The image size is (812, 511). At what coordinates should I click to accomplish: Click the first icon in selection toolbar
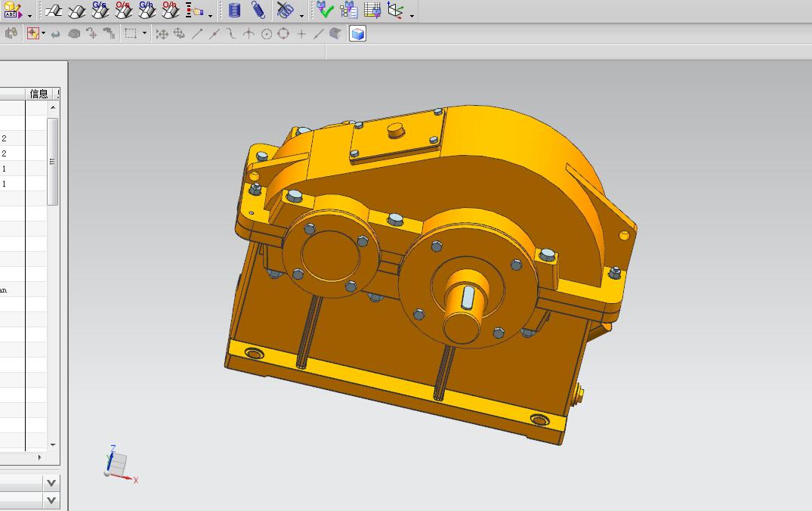coord(11,34)
